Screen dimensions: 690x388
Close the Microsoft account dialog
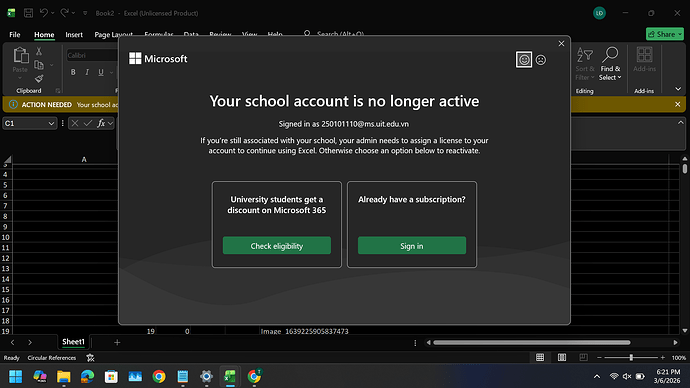[x=561, y=44]
